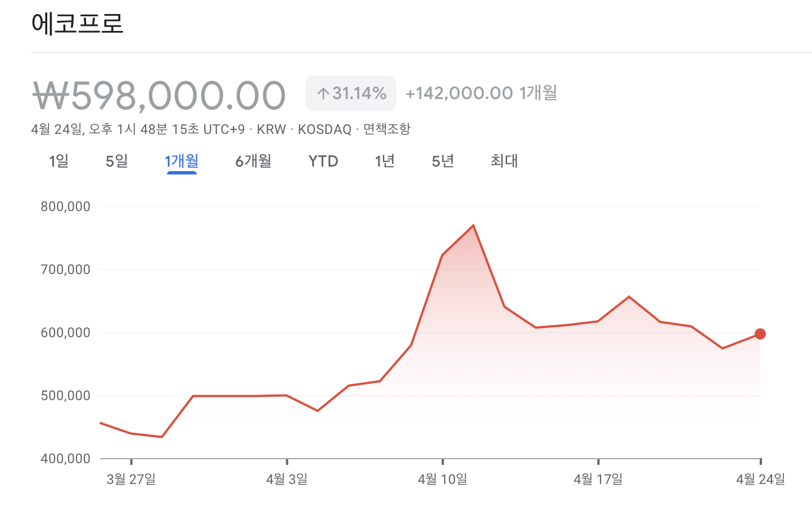Select the 최대 range tab
812x511 pixels.
click(503, 161)
